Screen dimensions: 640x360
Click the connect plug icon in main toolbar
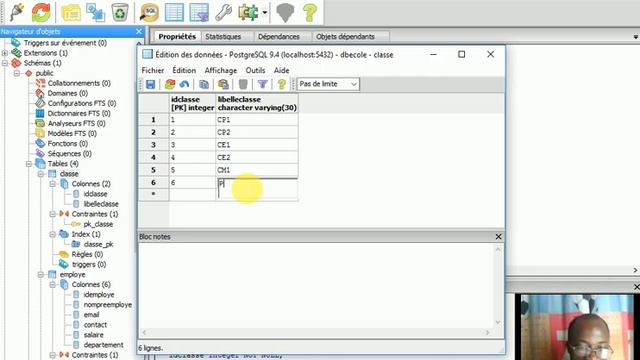coord(16,12)
